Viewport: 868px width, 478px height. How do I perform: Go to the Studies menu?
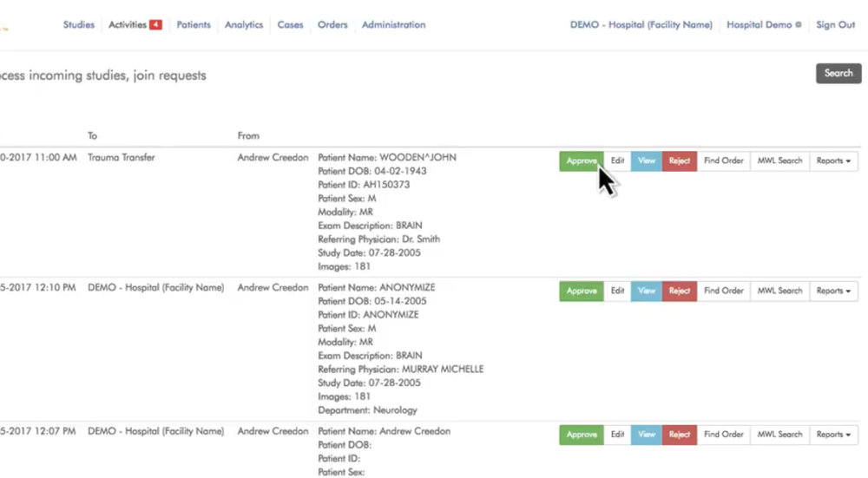click(x=79, y=25)
